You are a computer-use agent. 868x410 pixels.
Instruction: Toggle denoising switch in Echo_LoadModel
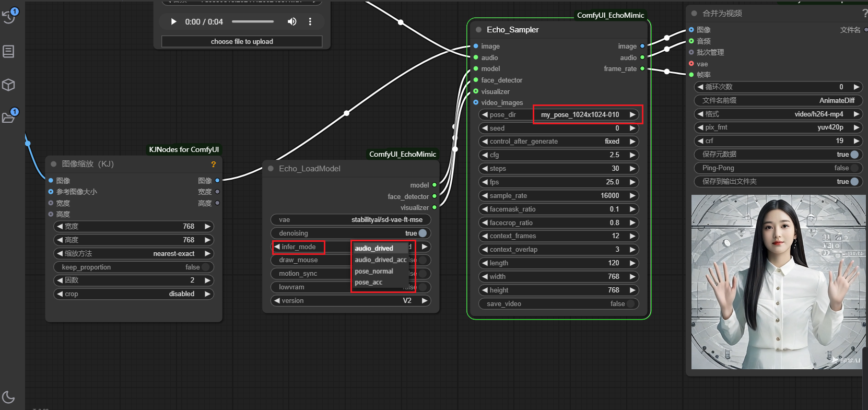point(422,233)
